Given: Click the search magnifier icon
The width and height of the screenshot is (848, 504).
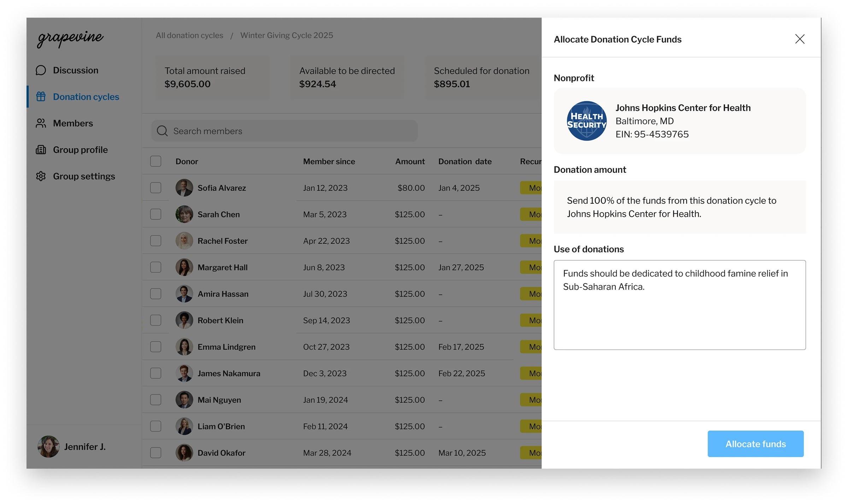Looking at the screenshot, I should point(162,131).
